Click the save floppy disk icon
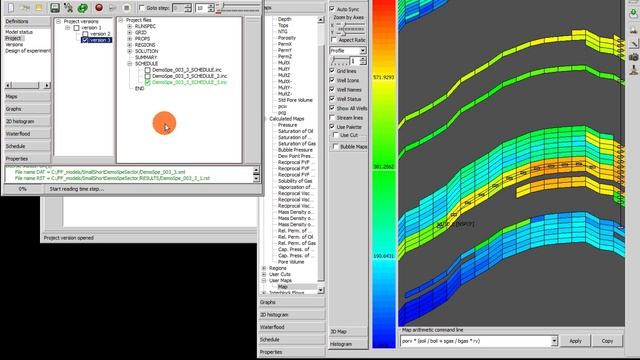The height and width of the screenshot is (360, 640). click(x=55, y=7)
